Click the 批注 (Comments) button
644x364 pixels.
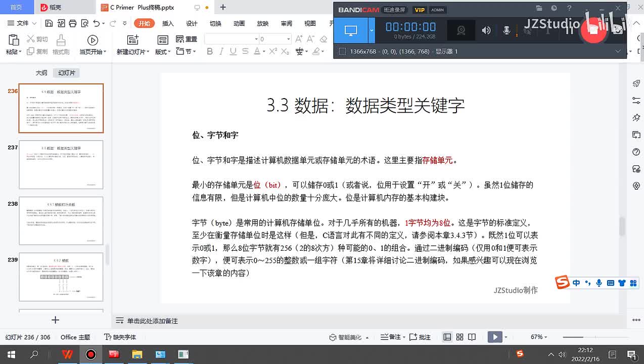tap(420, 337)
